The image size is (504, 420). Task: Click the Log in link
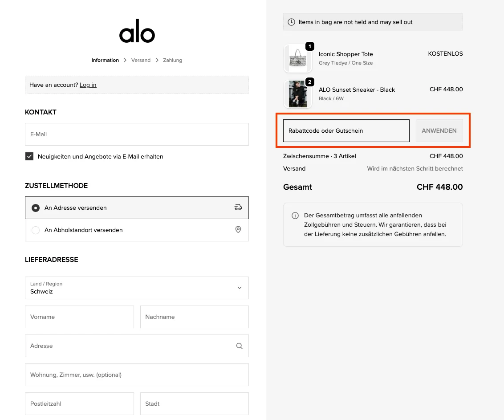point(88,85)
